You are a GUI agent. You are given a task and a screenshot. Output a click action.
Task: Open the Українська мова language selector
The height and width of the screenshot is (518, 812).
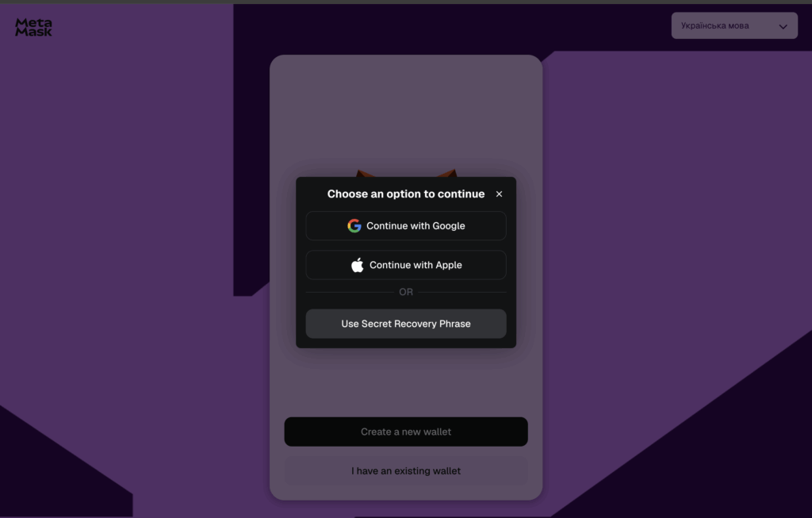[734, 25]
